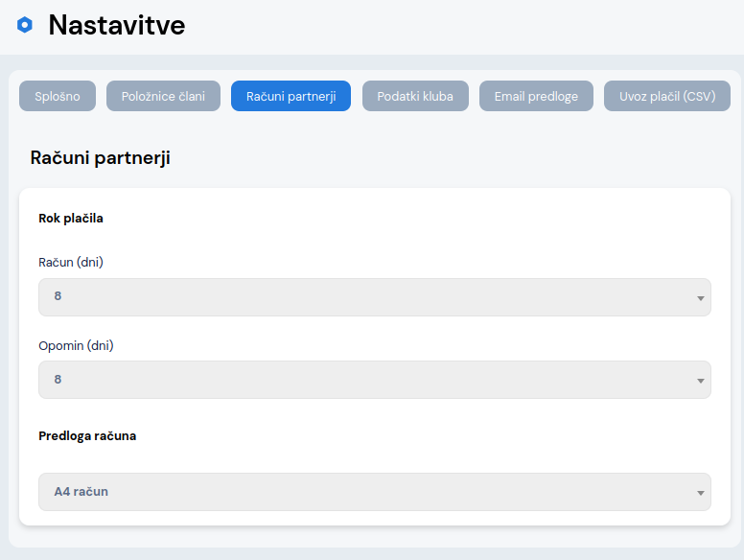This screenshot has width=744, height=560.
Task: Click the blue hexagon logo icon
Action: coord(25,25)
